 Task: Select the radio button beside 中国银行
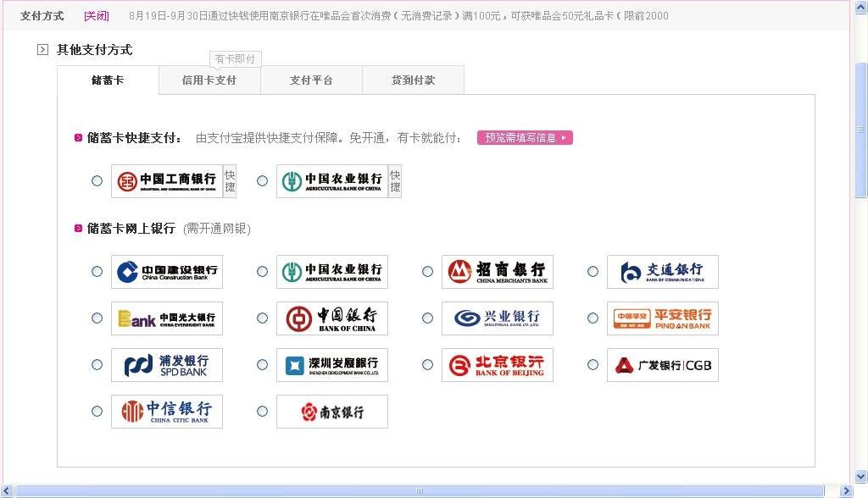pyautogui.click(x=262, y=318)
